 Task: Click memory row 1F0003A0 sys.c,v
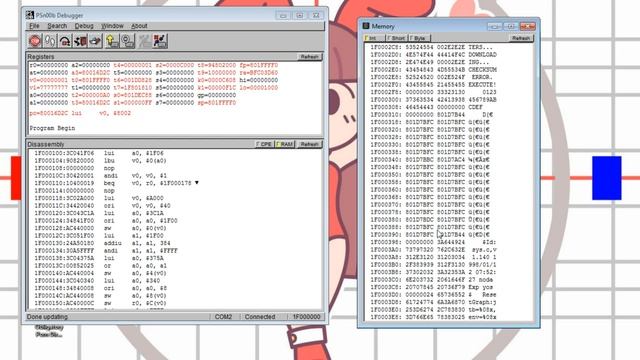click(x=433, y=250)
